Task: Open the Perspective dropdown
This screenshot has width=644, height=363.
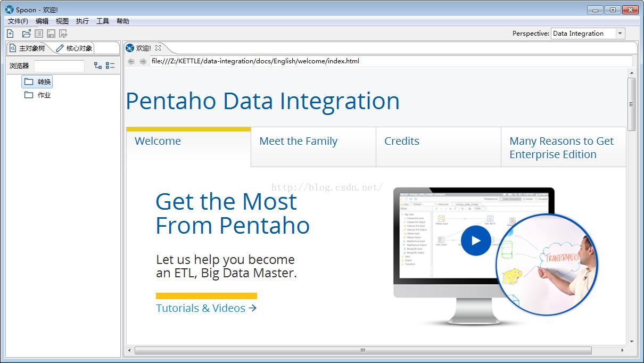Action: tap(620, 34)
